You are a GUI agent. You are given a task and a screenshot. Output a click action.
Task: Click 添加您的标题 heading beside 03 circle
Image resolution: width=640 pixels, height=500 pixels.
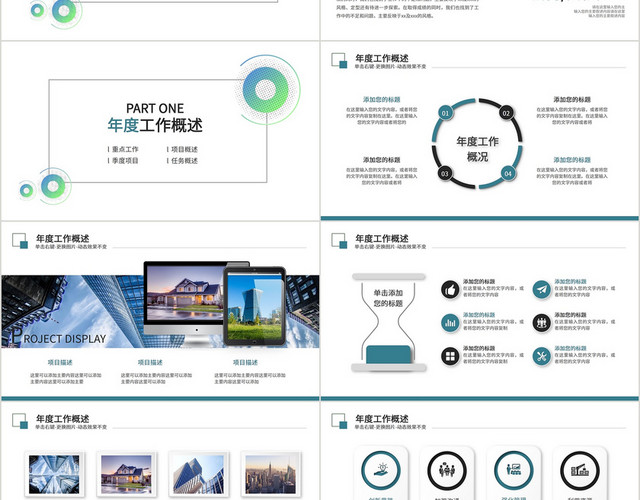382,160
